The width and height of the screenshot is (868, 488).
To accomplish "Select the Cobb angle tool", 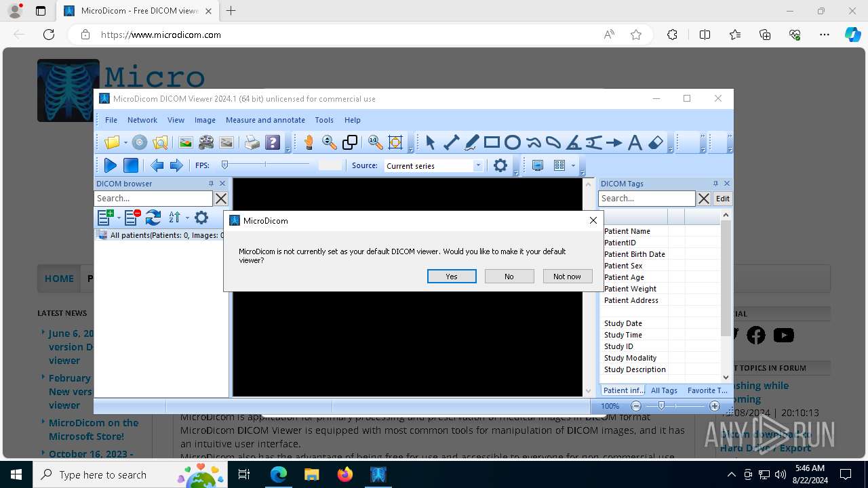I will (594, 142).
